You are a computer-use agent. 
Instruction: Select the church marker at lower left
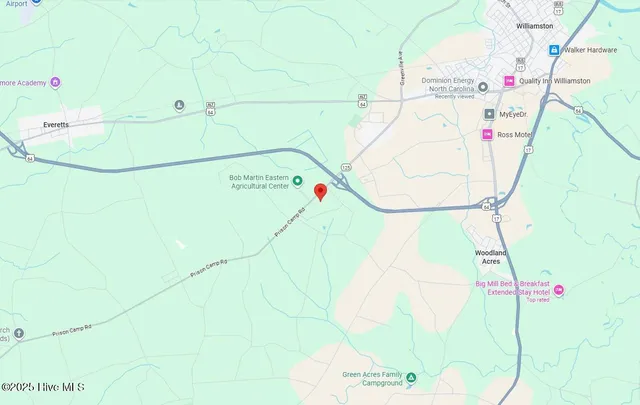(19, 334)
